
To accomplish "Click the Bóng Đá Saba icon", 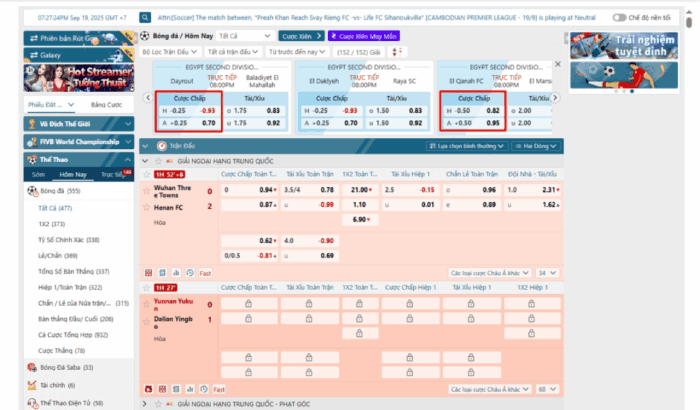I will [x=32, y=368].
